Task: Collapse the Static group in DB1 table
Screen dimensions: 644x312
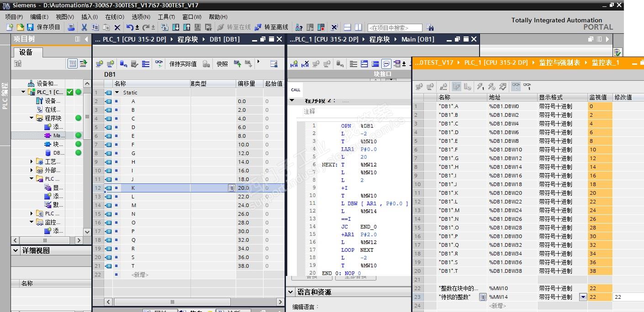Action: [x=117, y=93]
